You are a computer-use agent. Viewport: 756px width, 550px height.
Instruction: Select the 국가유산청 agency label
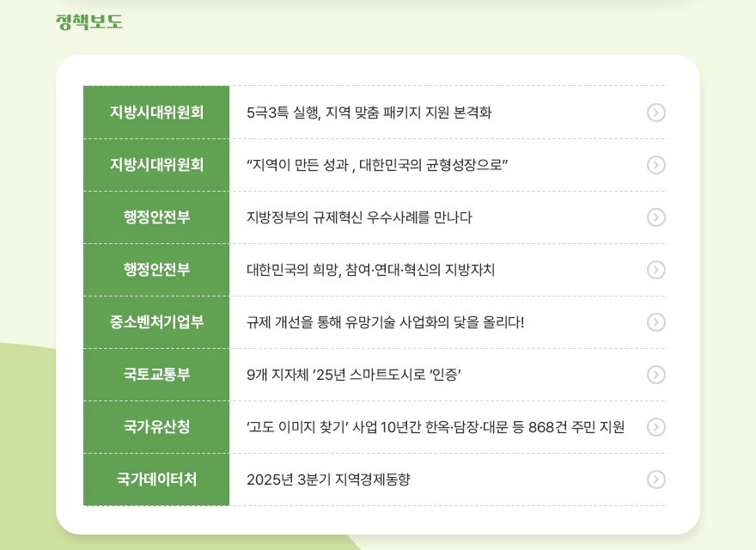pos(155,427)
